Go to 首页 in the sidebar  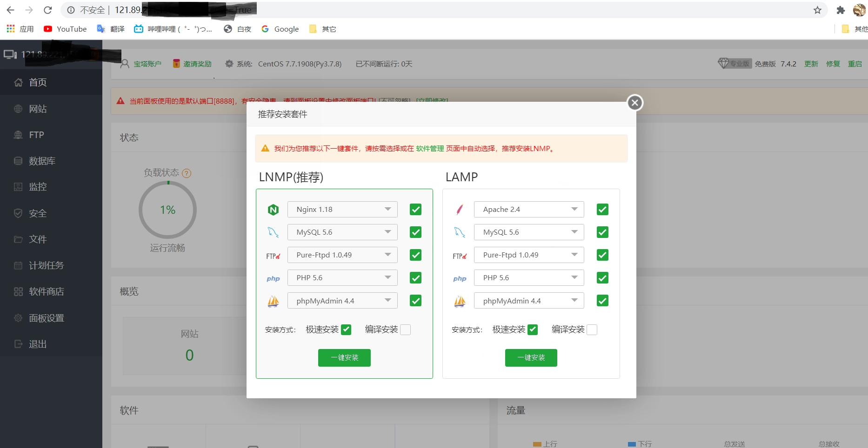51,82
